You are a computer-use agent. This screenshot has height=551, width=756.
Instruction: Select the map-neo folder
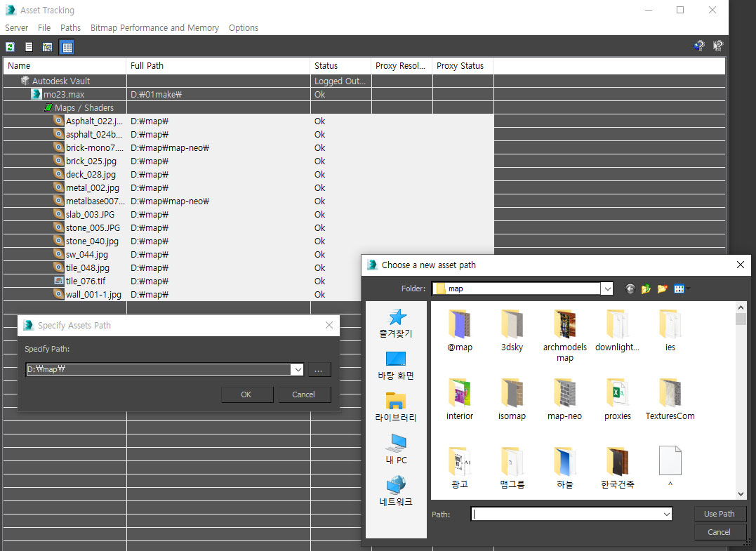pos(564,399)
